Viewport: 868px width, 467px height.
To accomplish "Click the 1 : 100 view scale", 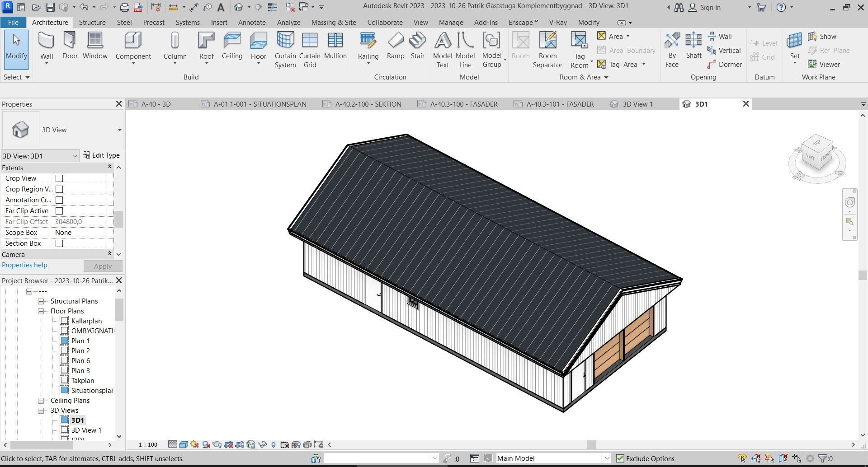I will [148, 444].
